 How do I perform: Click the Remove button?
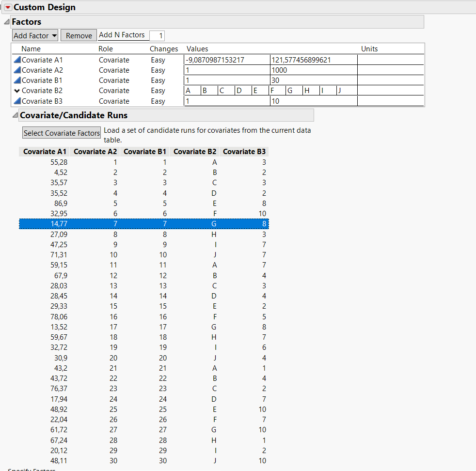point(78,35)
